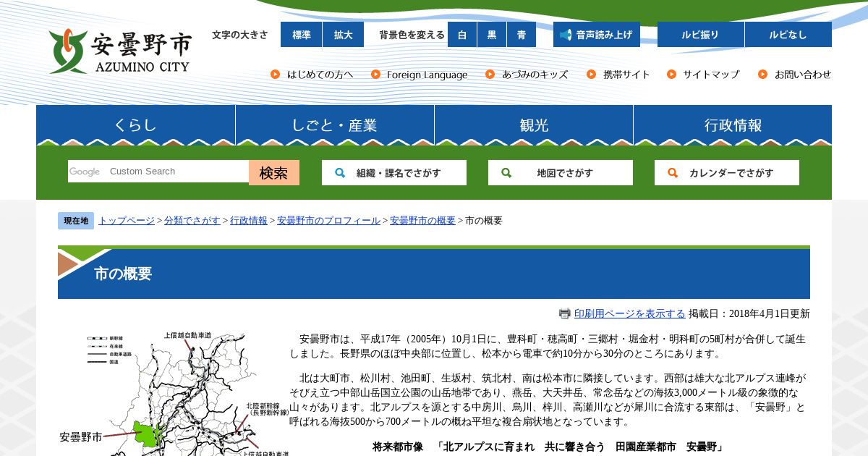The image size is (868, 456).
Task: Click orange bullet beside あづみのキッズ
Action: 490,75
